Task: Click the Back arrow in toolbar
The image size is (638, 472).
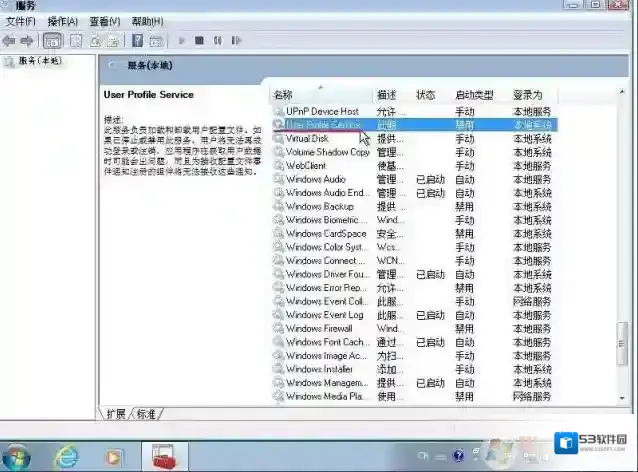Action: point(9,41)
